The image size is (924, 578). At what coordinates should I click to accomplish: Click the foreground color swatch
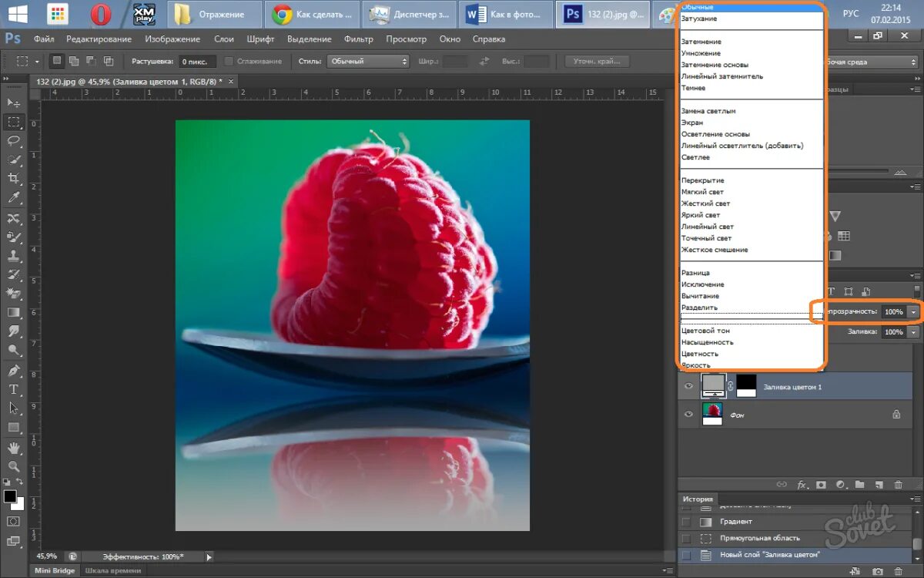click(x=9, y=496)
